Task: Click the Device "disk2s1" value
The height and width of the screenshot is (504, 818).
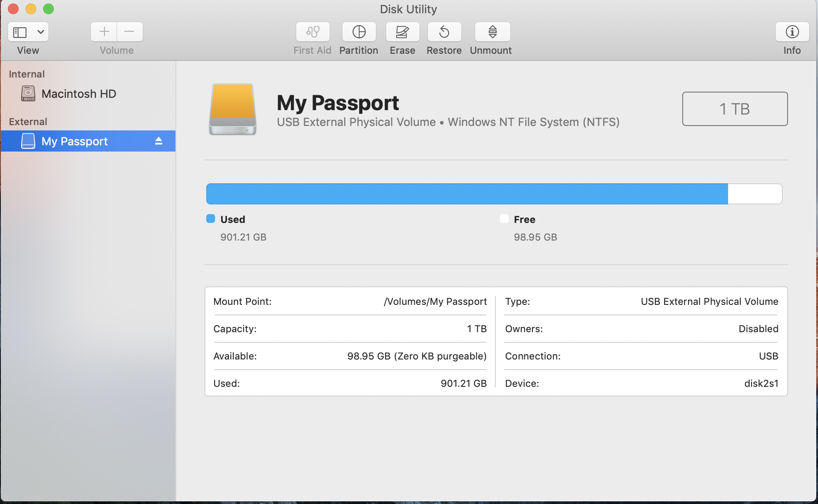Action: 762,383
